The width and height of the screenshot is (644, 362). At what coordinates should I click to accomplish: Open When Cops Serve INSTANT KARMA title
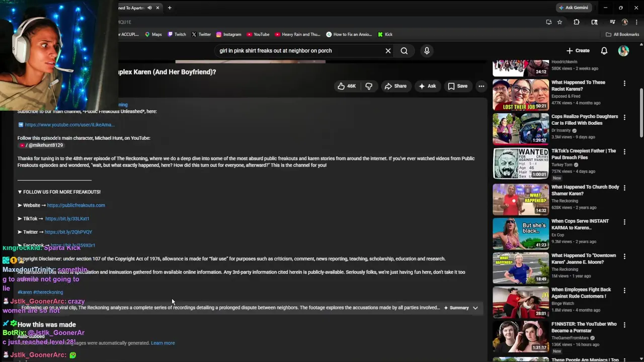pos(580,224)
